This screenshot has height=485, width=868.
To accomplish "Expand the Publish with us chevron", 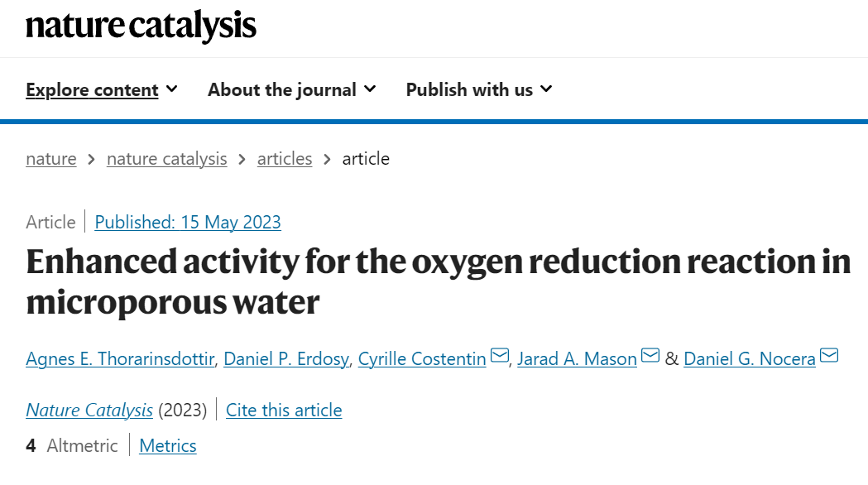I will tap(546, 89).
